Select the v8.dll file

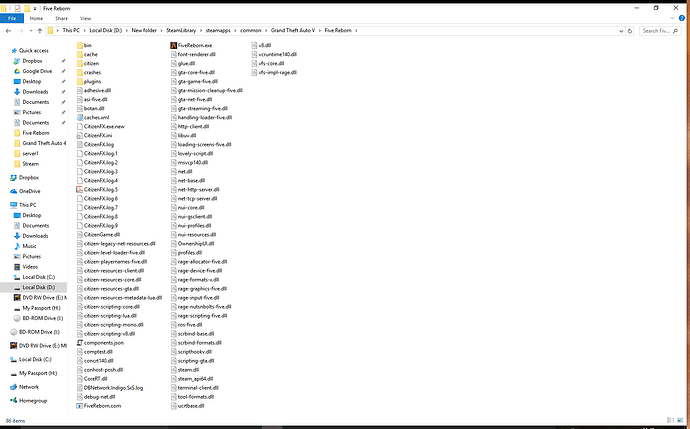(261, 45)
